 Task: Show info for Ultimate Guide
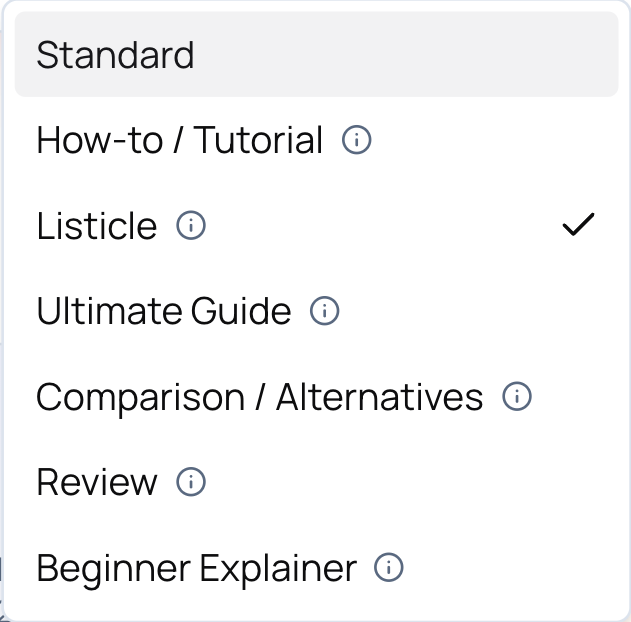[x=325, y=312]
